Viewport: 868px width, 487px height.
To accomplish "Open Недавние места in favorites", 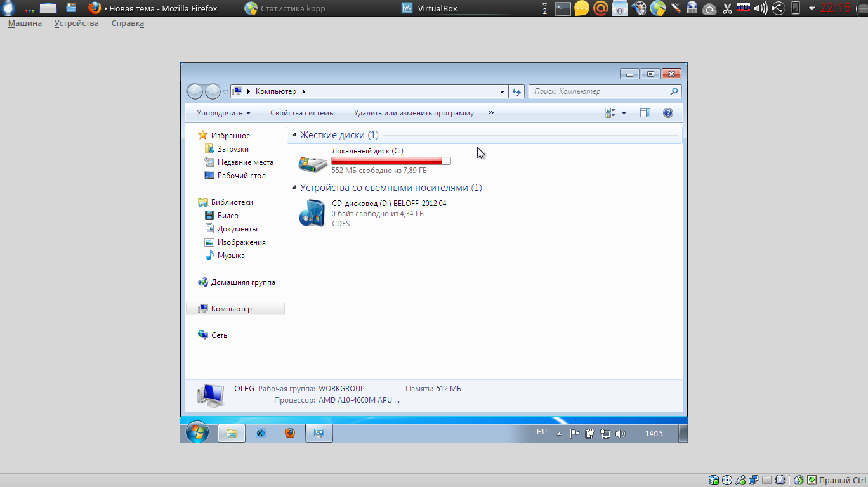I will coord(246,162).
